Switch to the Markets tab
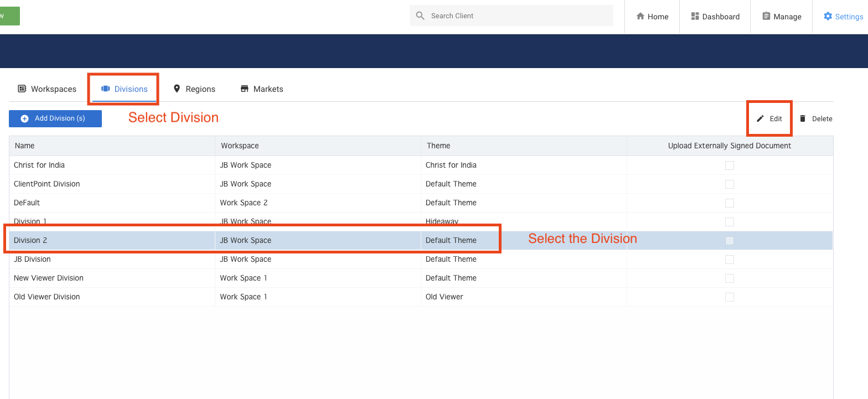 (x=262, y=89)
